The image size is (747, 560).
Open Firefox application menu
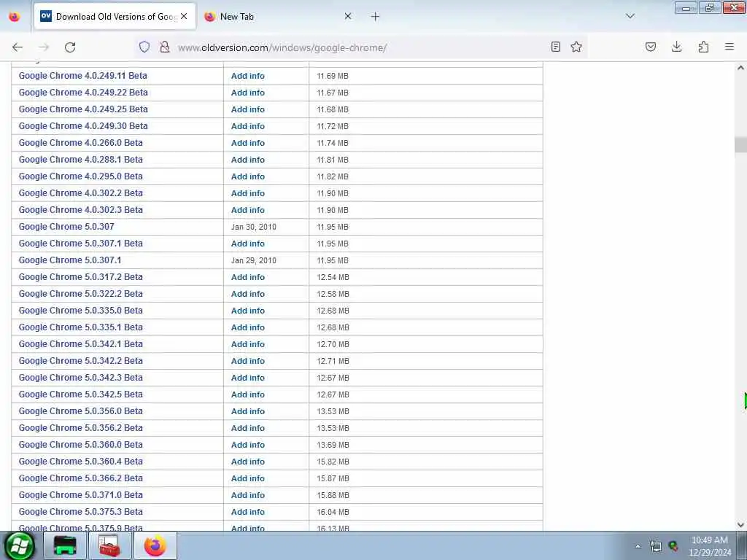click(729, 47)
